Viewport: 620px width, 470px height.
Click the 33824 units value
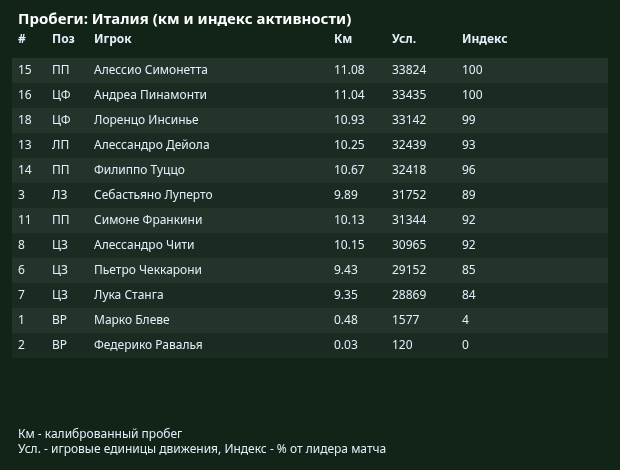[409, 70]
